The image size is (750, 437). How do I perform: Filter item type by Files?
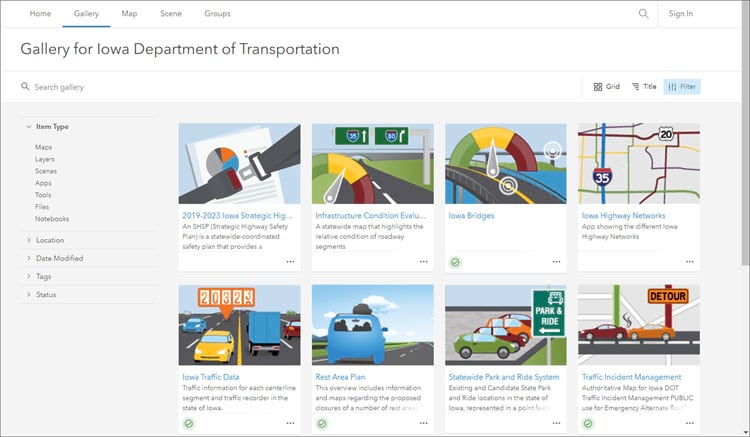tap(42, 207)
